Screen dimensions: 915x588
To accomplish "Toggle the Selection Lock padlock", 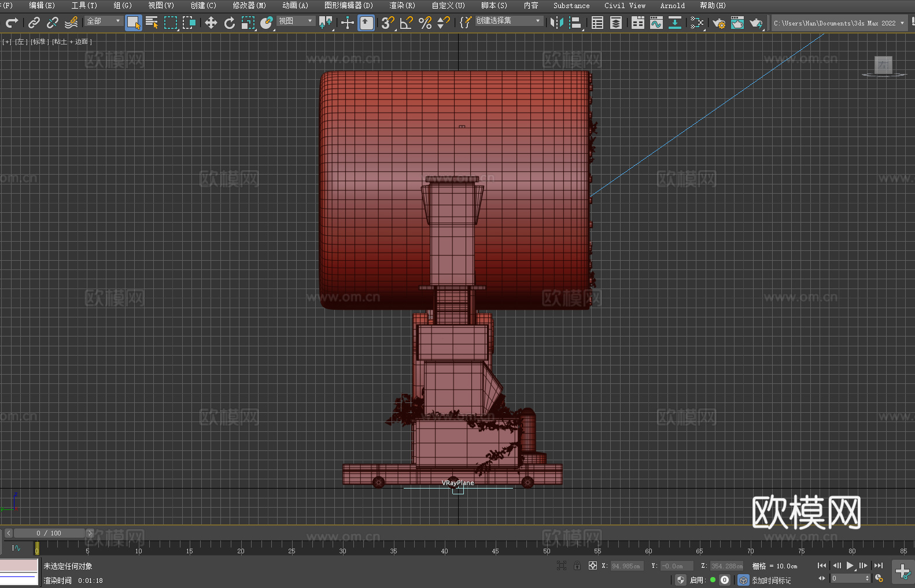I will 577,566.
